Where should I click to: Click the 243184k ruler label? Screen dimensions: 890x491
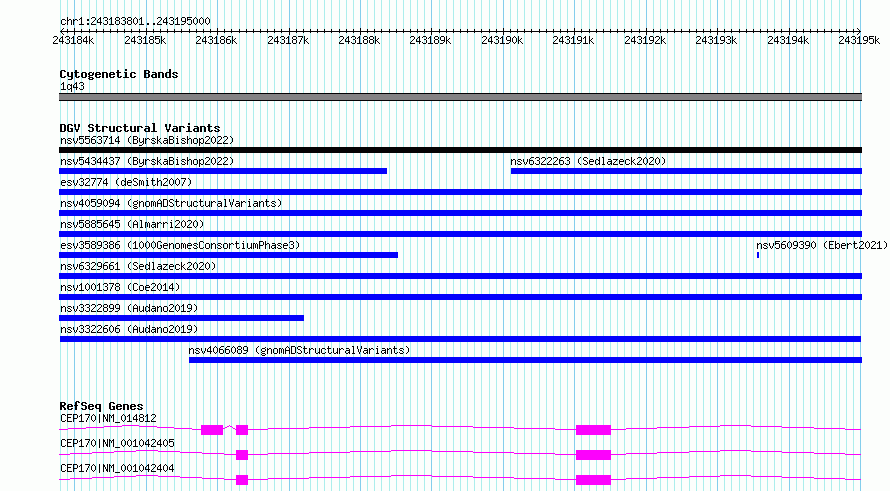[x=73, y=40]
